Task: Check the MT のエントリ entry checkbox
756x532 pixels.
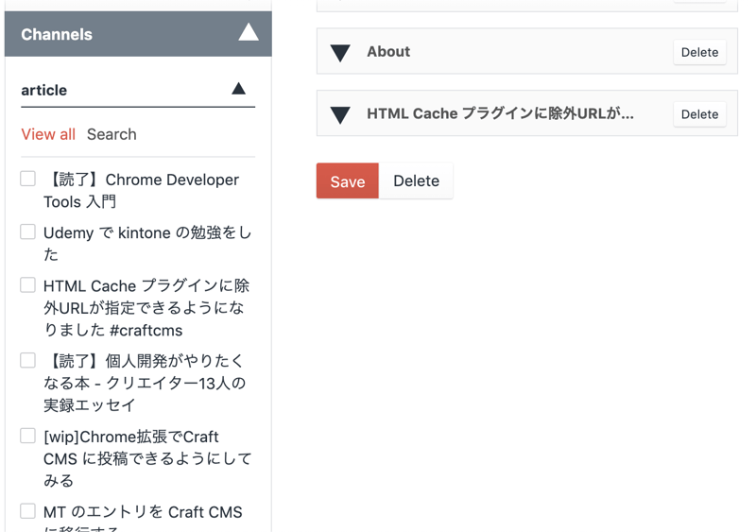Action: pyautogui.click(x=28, y=511)
